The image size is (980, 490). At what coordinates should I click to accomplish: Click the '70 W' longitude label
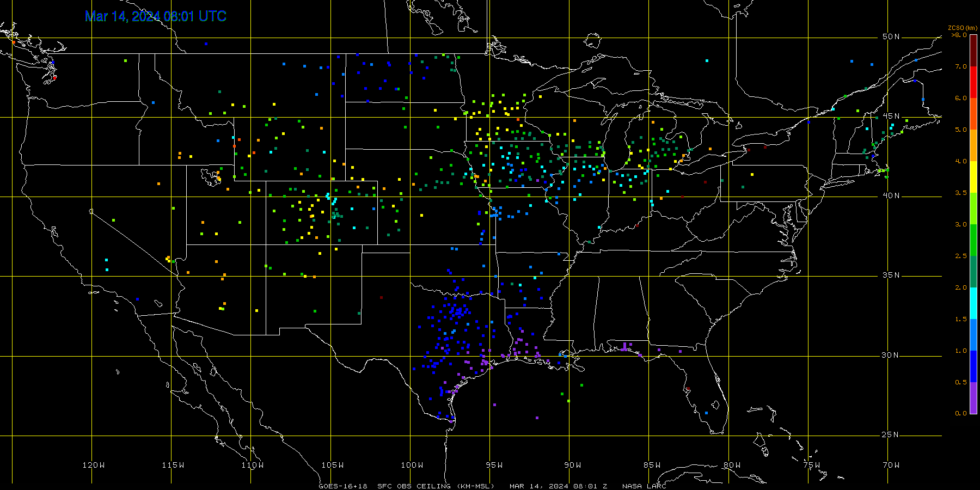click(891, 465)
